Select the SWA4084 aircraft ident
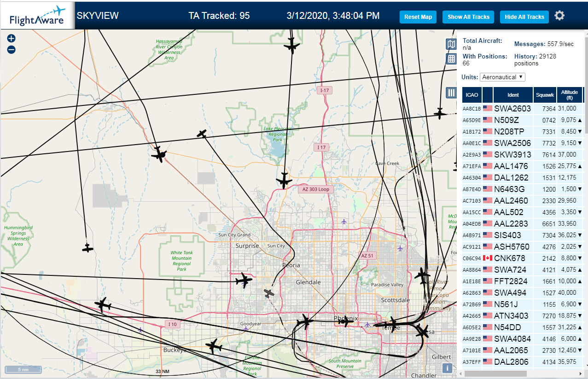 (x=512, y=339)
